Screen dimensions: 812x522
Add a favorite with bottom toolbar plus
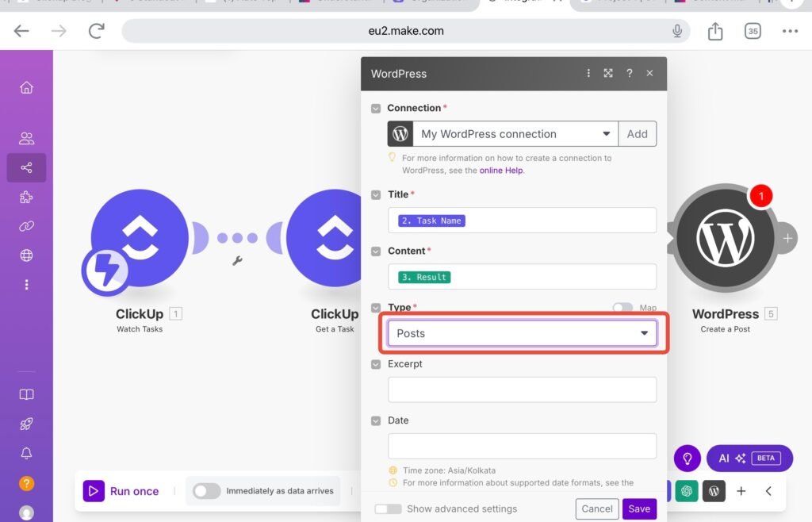pos(741,491)
